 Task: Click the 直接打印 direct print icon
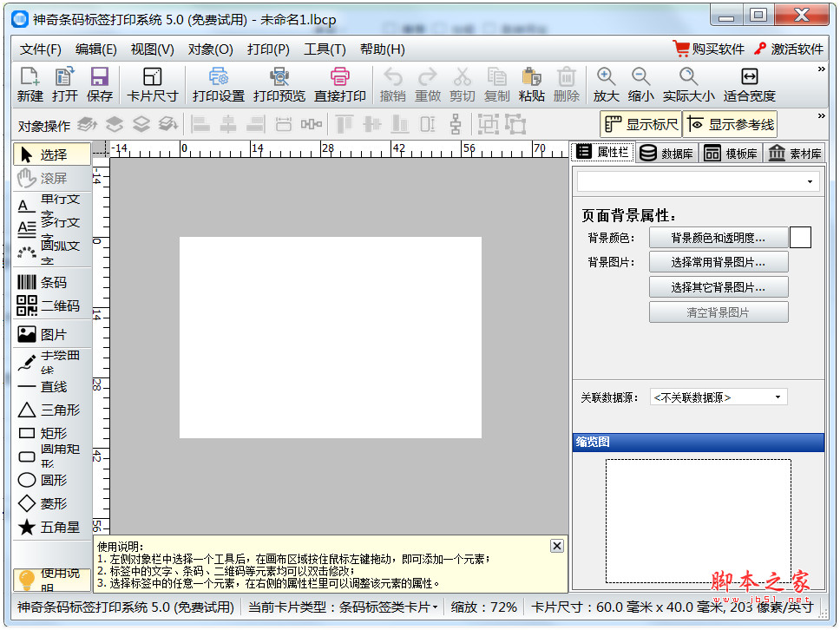[339, 84]
